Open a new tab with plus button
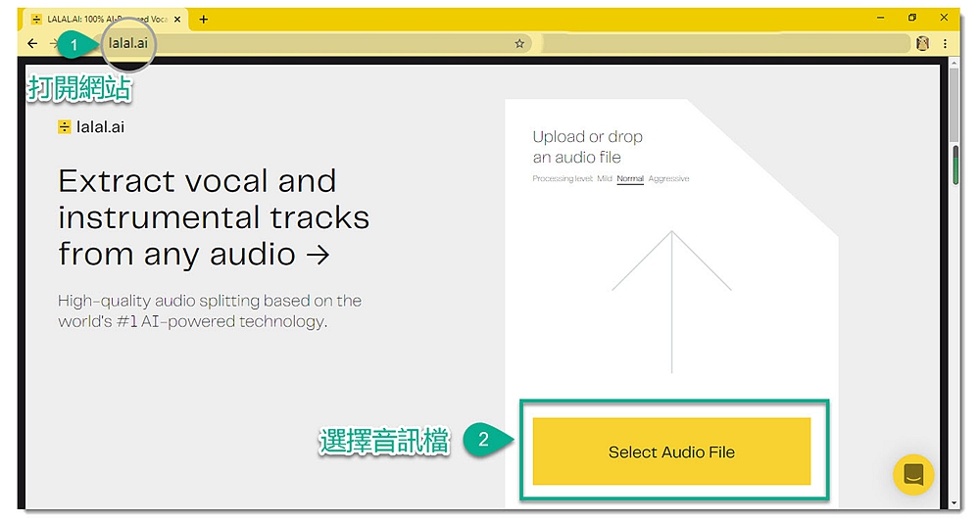Image resolution: width=980 pixels, height=521 pixels. click(203, 20)
